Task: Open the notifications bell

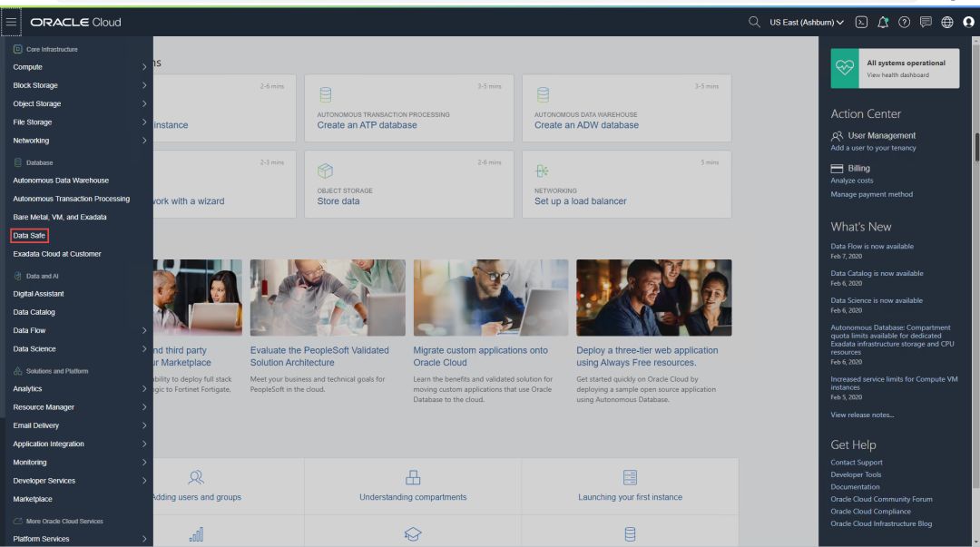Action: (x=883, y=22)
